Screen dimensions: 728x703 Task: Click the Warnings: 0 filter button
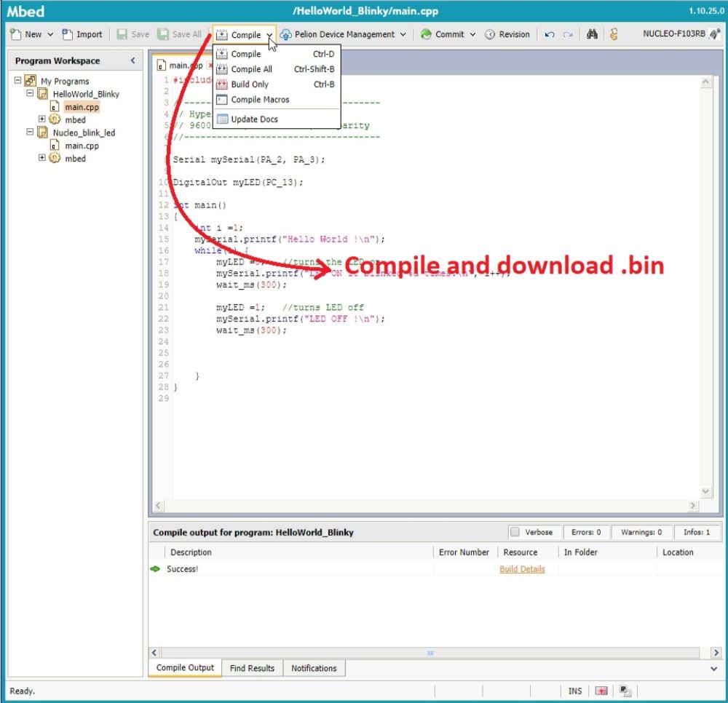641,532
